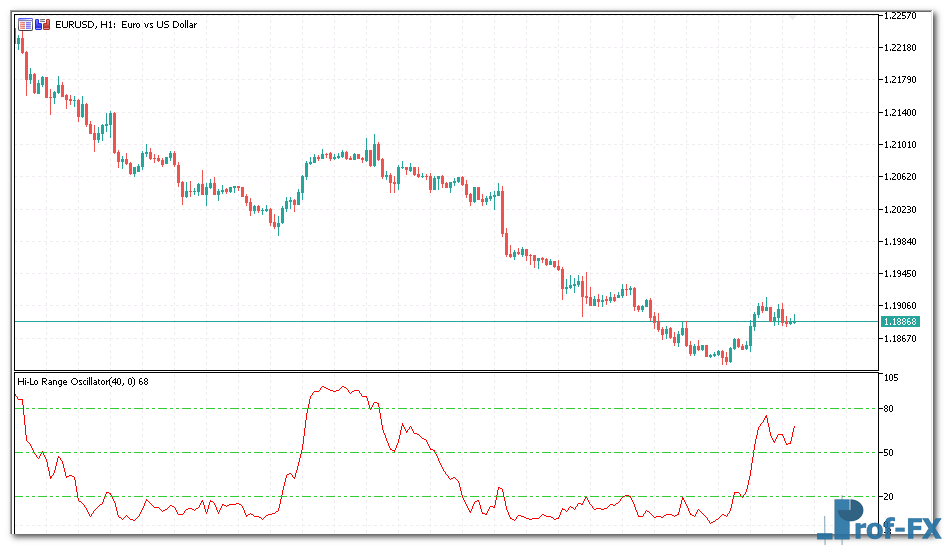Viewport: 944px width, 545px height.
Task: Click the 1.20620 price scale label
Action: click(900, 176)
